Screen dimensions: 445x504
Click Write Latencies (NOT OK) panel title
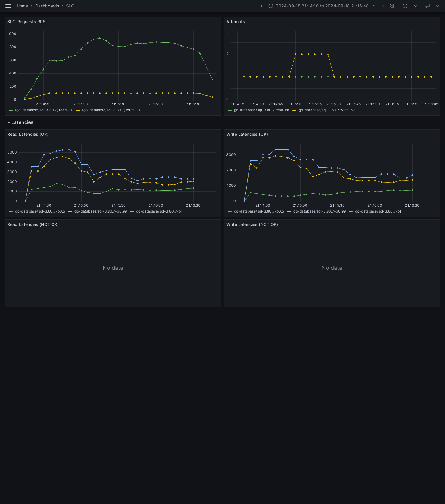[x=252, y=224]
